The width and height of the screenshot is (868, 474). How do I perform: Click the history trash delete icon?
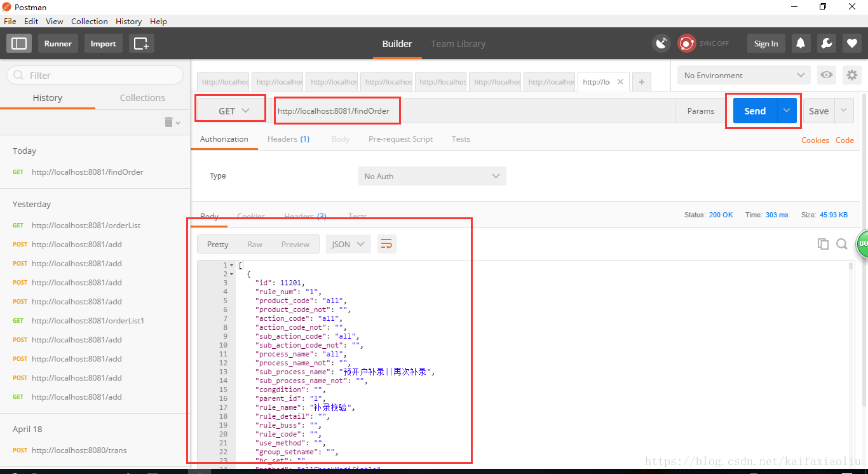click(168, 122)
